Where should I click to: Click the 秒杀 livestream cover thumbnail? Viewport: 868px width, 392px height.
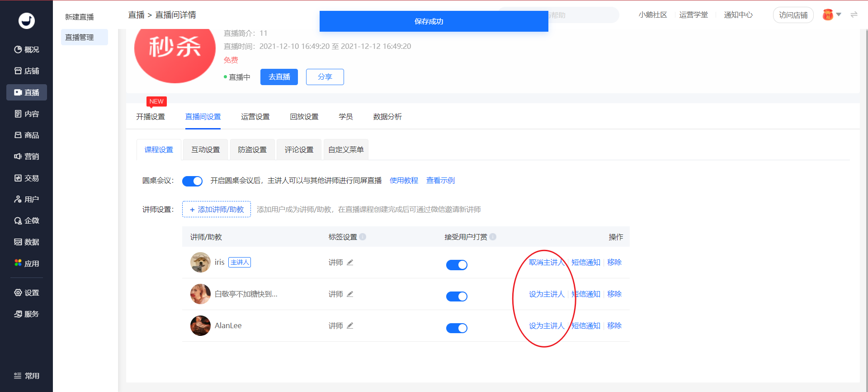[175, 54]
